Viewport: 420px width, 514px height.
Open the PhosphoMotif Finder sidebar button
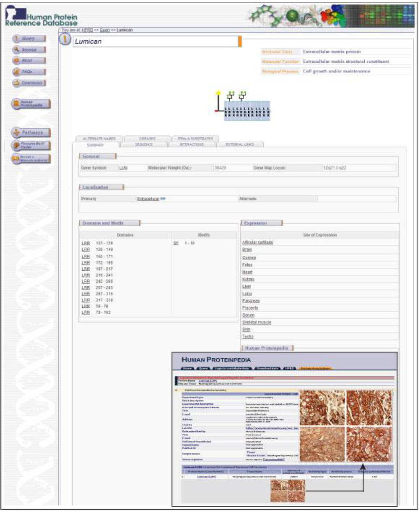31,146
